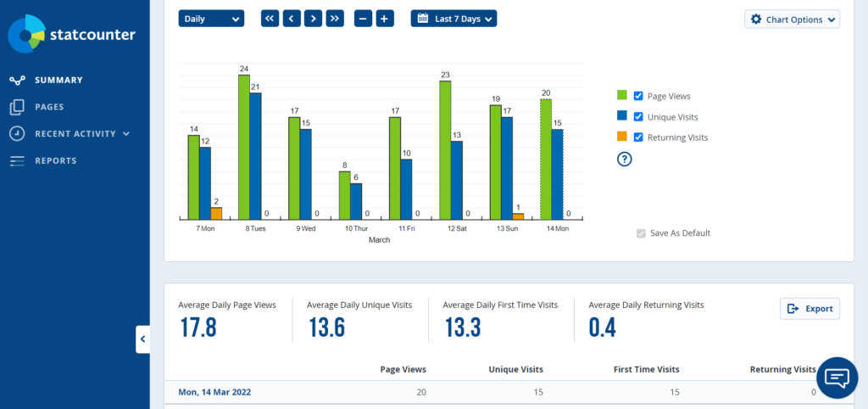Zoom out chart with minus button

(364, 18)
